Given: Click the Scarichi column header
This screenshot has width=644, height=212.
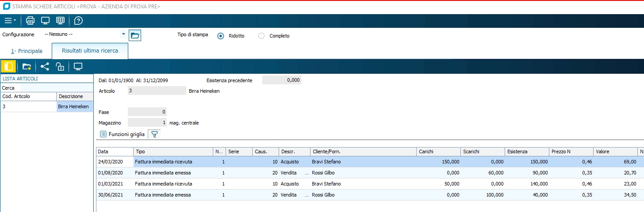Looking at the screenshot, I should pos(483,151).
